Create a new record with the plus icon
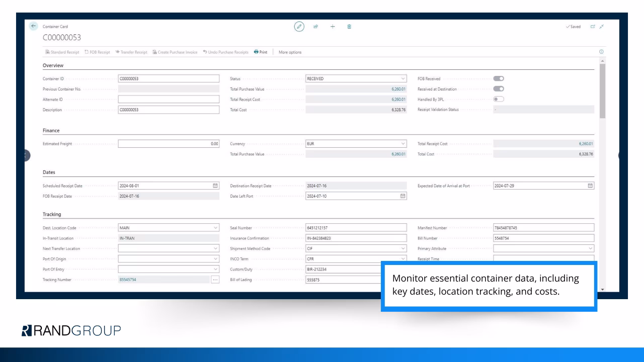This screenshot has width=644, height=362. 333,27
